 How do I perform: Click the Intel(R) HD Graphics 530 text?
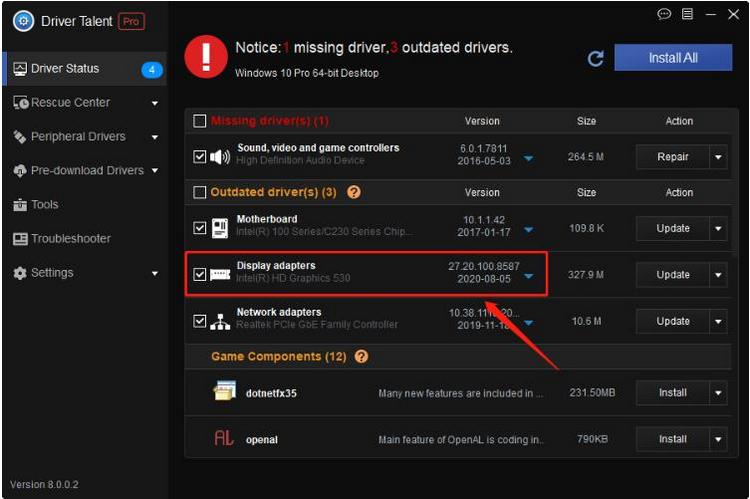[x=293, y=278]
